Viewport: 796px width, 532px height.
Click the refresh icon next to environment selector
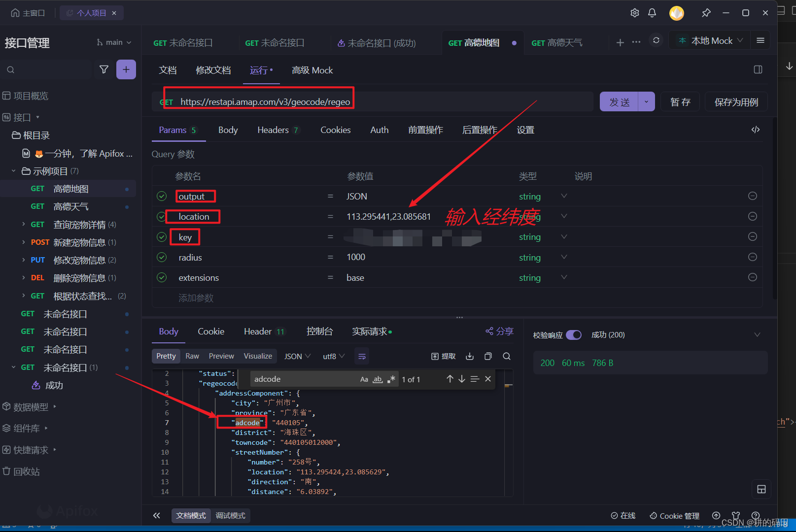coord(656,40)
